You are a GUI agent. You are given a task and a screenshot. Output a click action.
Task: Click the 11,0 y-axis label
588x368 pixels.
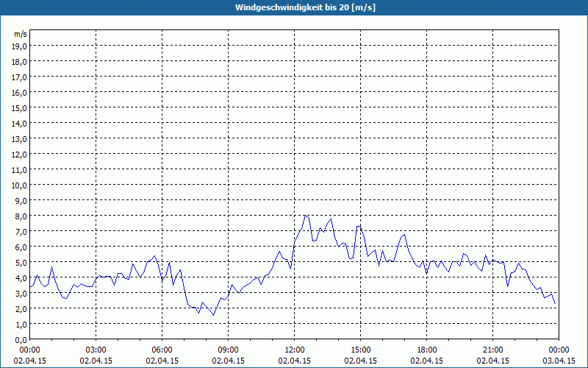(19, 170)
